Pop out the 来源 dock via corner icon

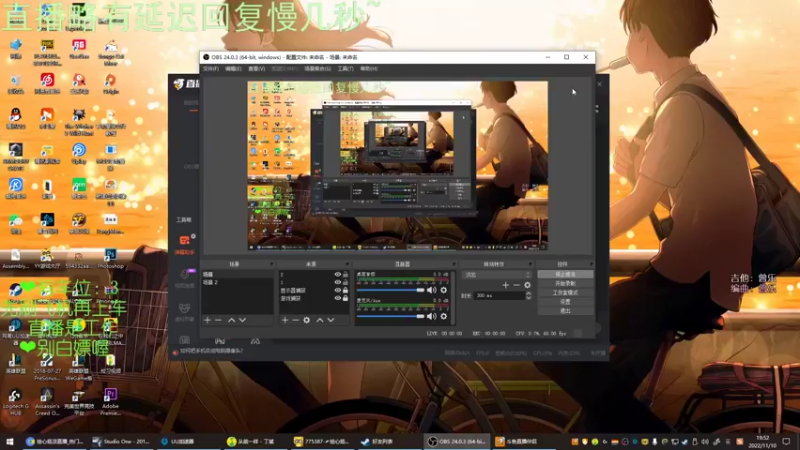[x=347, y=264]
